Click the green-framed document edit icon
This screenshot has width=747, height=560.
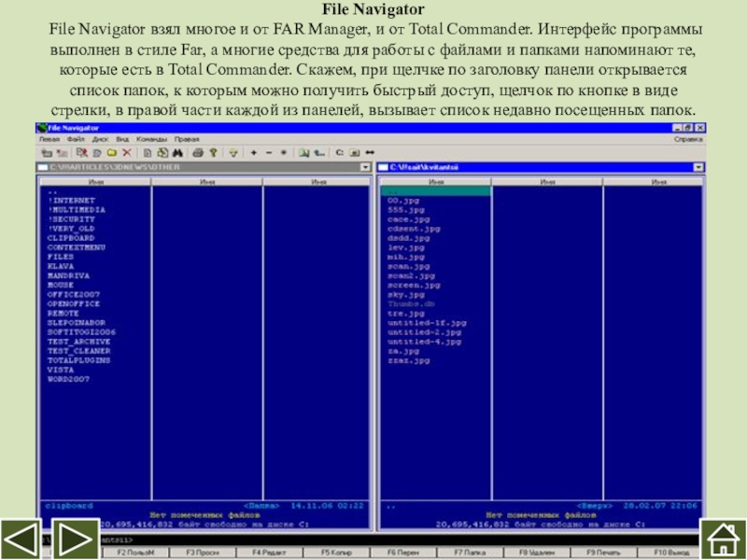point(162,153)
